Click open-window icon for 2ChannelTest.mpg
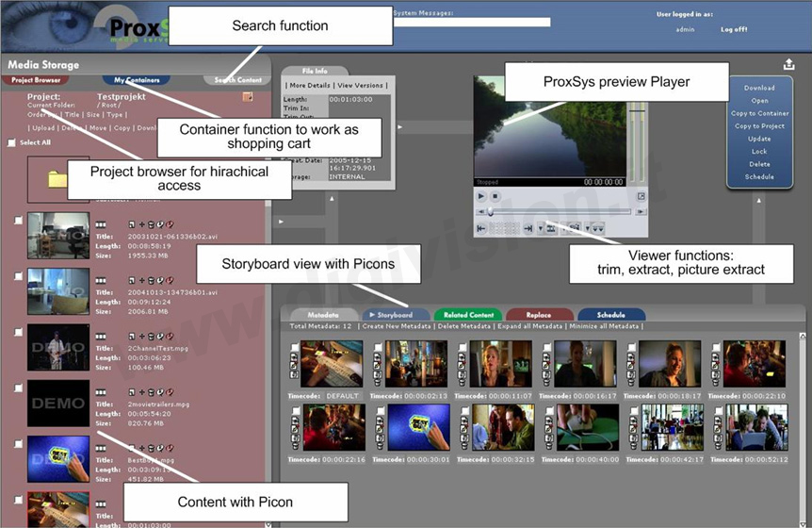The width and height of the screenshot is (812, 528). 132,337
